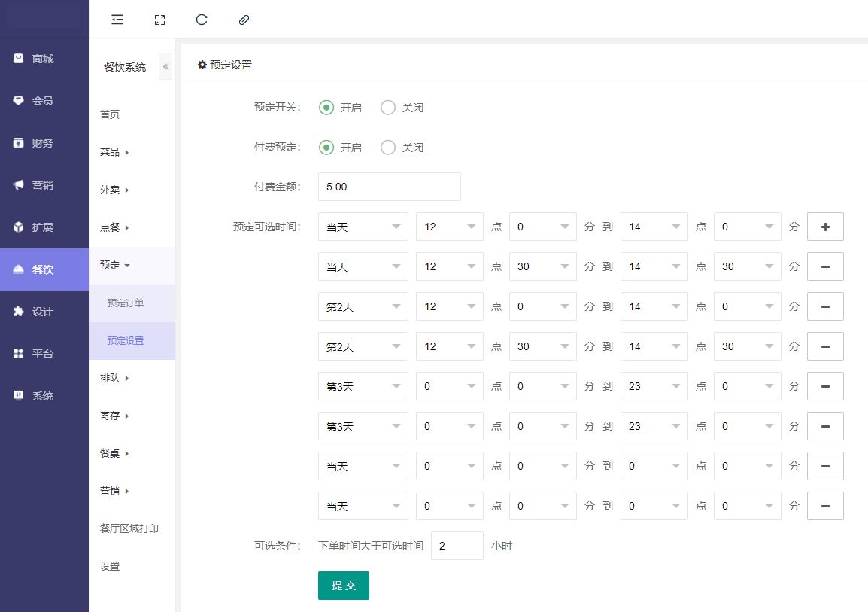Image resolution: width=868 pixels, height=612 pixels.
Task: Open 商城 in the main sidebar
Action: 43,59
